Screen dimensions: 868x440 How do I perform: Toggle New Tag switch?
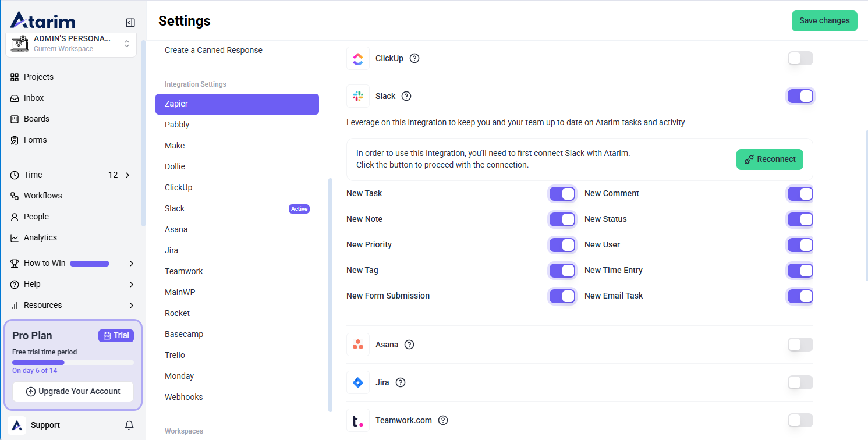coord(562,271)
